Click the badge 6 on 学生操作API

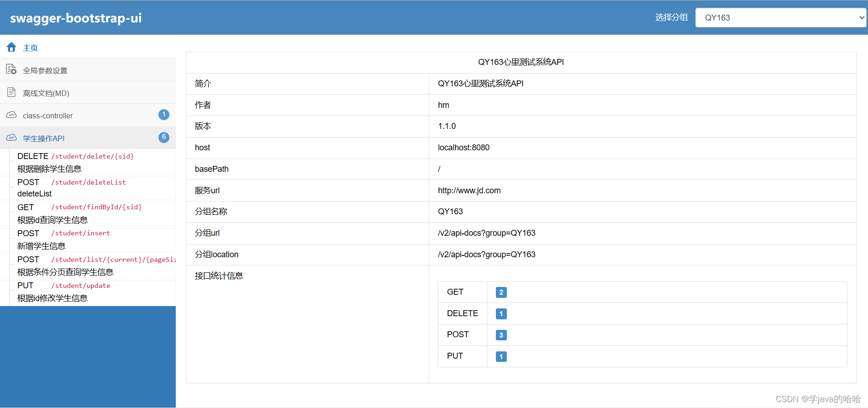[x=164, y=137]
